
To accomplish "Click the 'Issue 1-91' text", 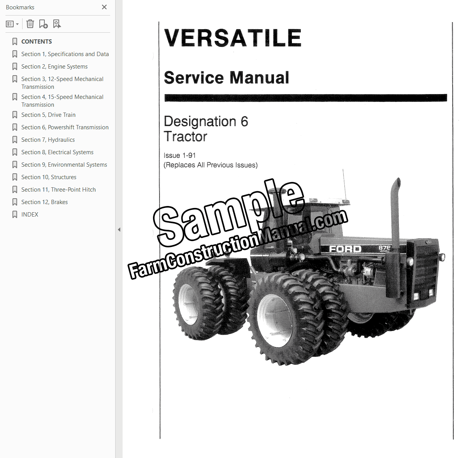I will [x=180, y=155].
